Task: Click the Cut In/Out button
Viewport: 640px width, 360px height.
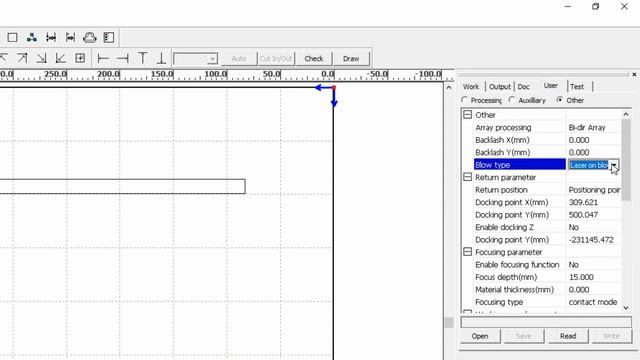Action: [x=276, y=59]
